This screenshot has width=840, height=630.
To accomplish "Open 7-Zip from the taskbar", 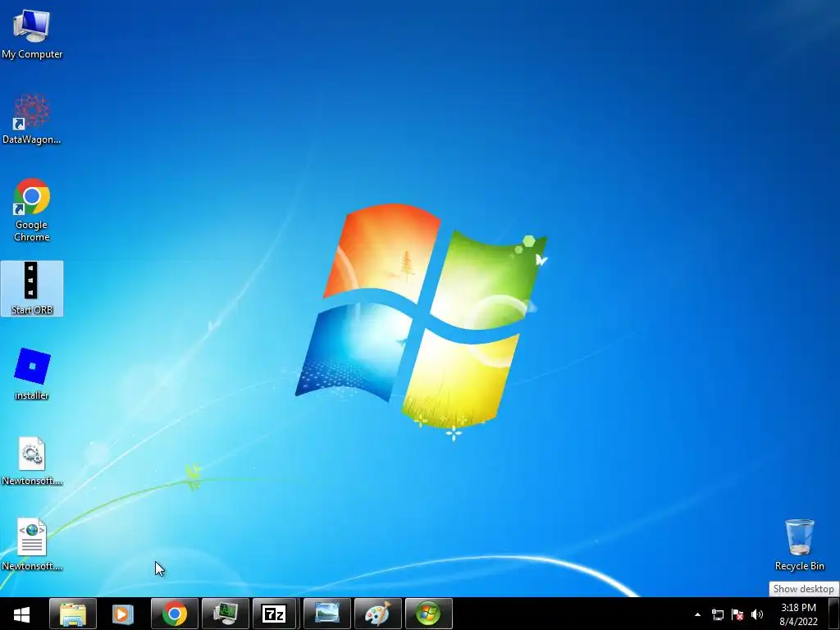I will [x=274, y=614].
